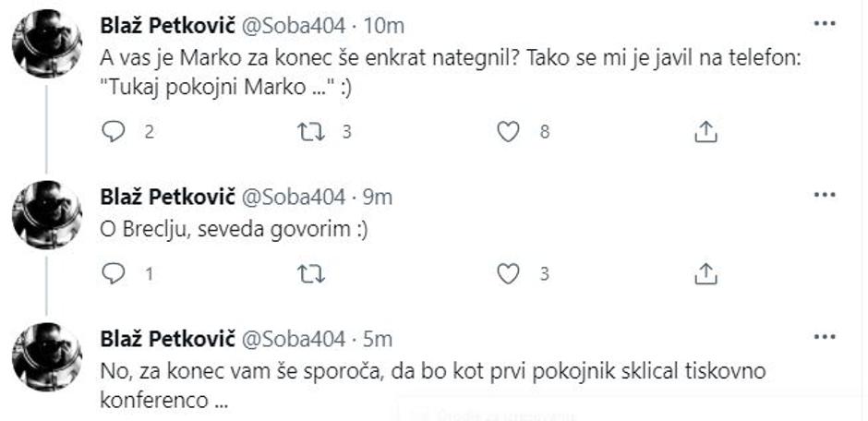Click the @Soba404 handle on the 9m tweet
This screenshot has height=421, width=868.
(291, 197)
